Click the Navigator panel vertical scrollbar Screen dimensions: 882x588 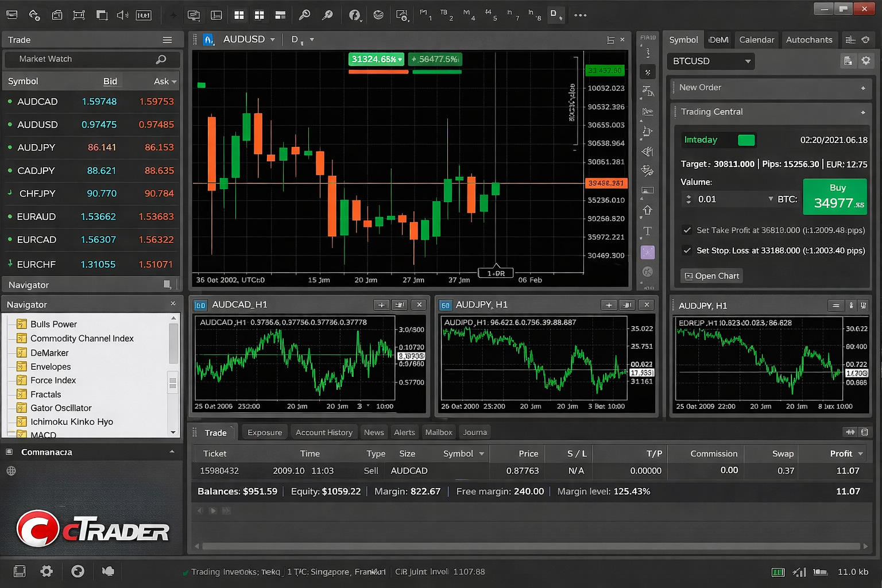click(x=173, y=375)
